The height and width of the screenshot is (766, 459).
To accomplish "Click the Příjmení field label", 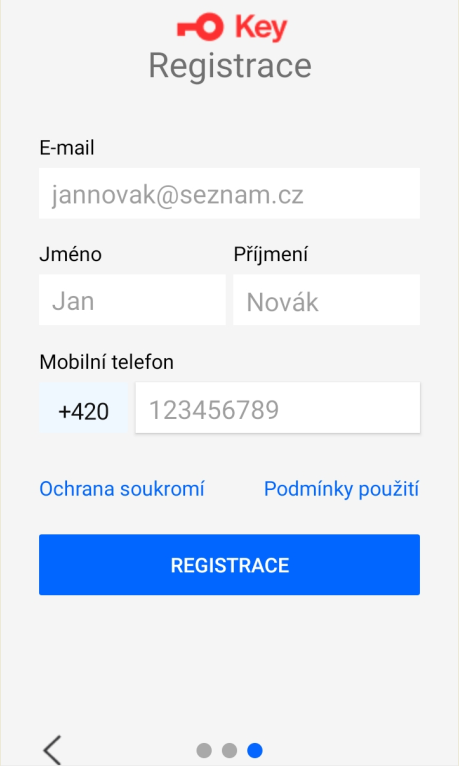I will coord(271,255).
